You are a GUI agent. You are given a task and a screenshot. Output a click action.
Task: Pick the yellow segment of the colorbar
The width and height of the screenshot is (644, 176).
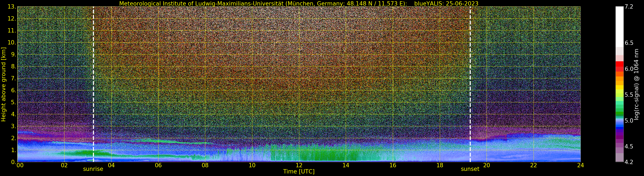coord(619,88)
